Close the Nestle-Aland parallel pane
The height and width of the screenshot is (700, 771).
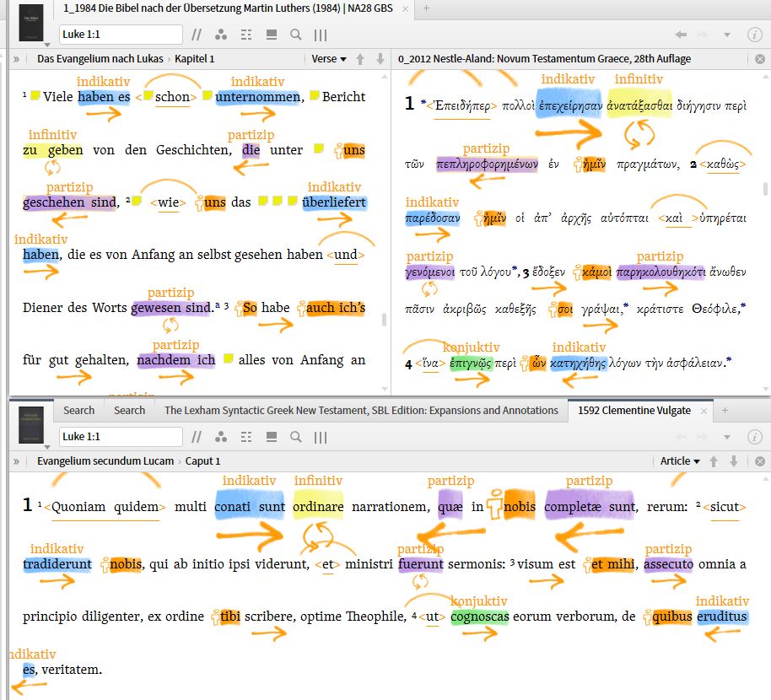tap(760, 59)
